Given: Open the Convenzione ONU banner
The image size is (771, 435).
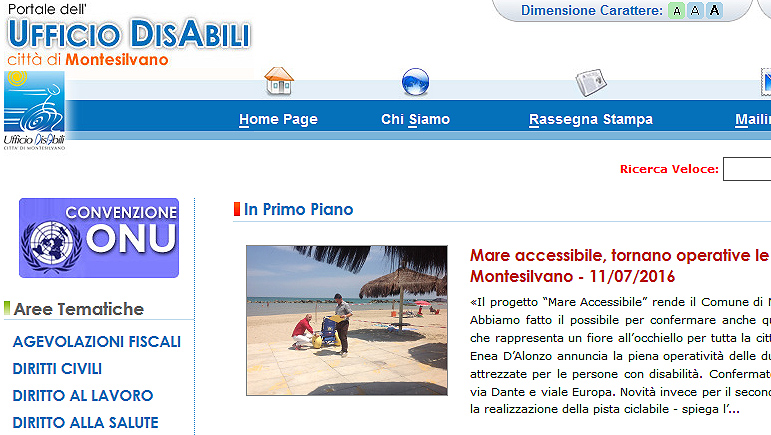Looking at the screenshot, I should click(99, 238).
